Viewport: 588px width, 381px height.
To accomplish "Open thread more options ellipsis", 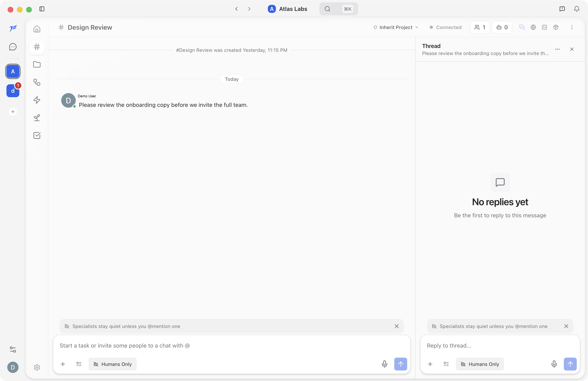I will [557, 49].
